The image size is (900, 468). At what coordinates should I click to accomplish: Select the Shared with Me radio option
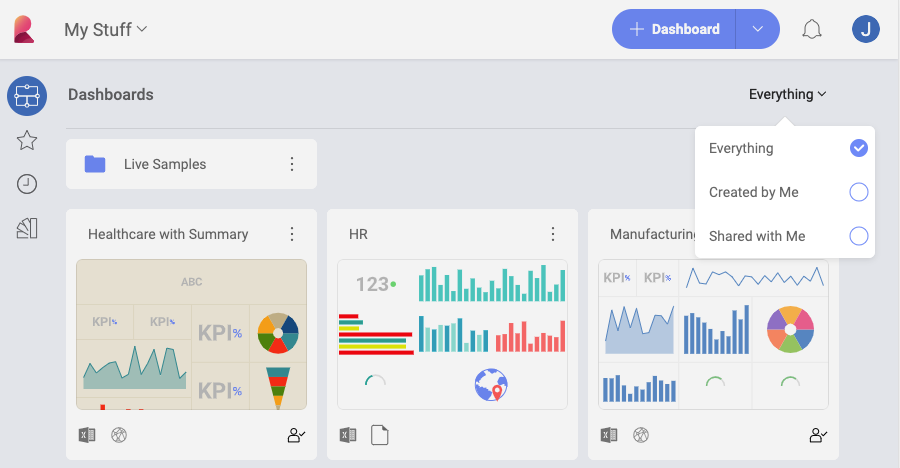coord(858,236)
